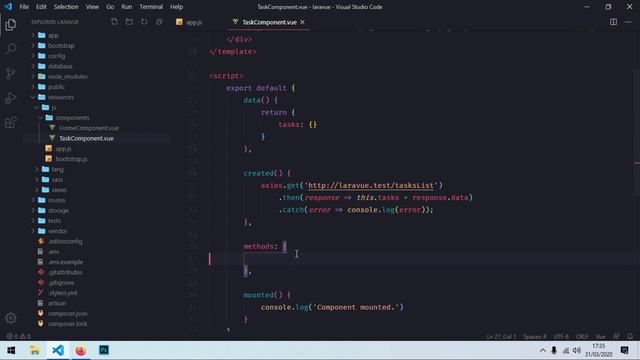This screenshot has width=640, height=360.
Task: Show hidden system tray icons
Action: [x=542, y=350]
